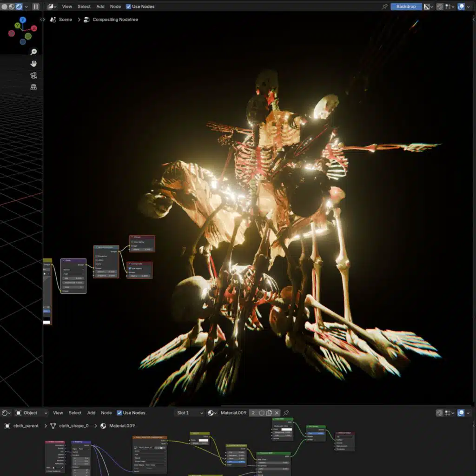This screenshot has height=476, width=476.
Task: Open the shader editor Add menu
Action: tap(91, 413)
